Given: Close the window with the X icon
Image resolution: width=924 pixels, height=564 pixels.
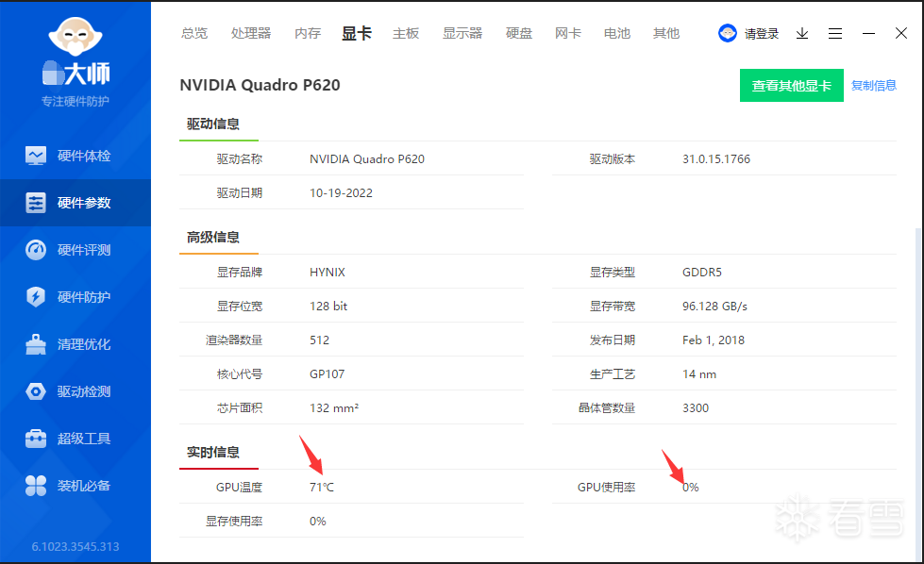Looking at the screenshot, I should (901, 33).
